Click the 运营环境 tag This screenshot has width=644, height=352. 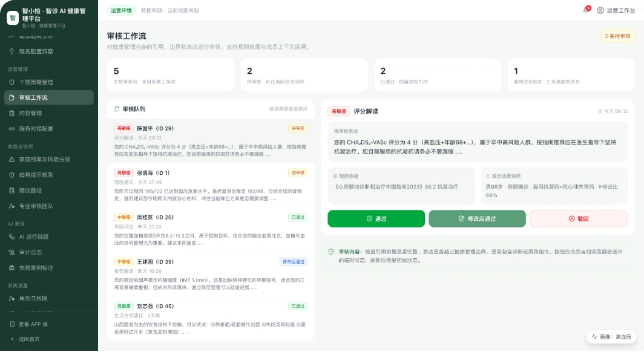121,10
